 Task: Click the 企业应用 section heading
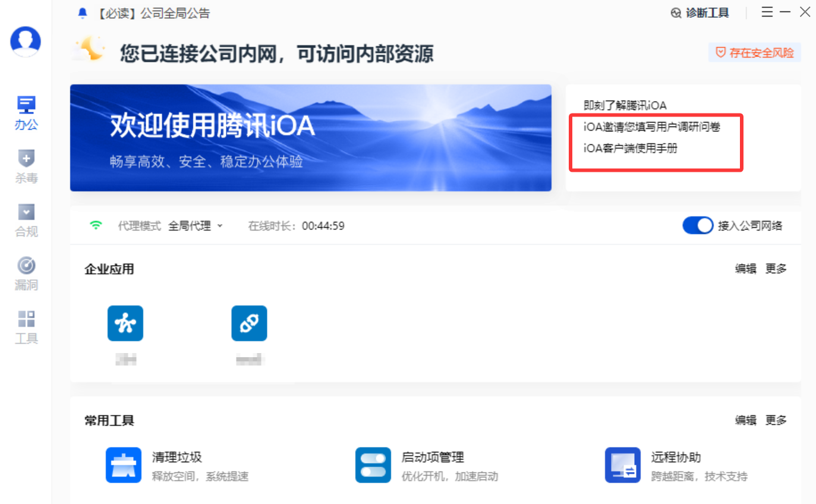tap(109, 269)
